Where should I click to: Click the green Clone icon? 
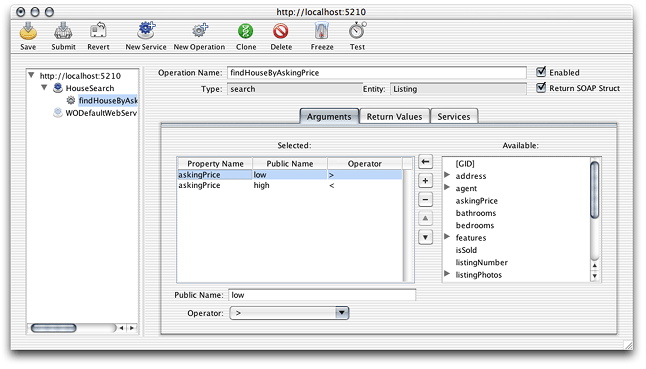246,31
